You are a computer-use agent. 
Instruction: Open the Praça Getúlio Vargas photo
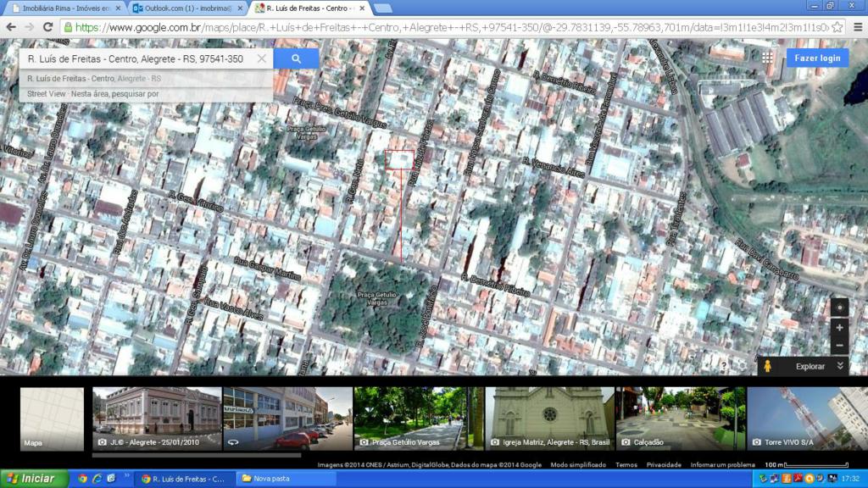point(419,419)
